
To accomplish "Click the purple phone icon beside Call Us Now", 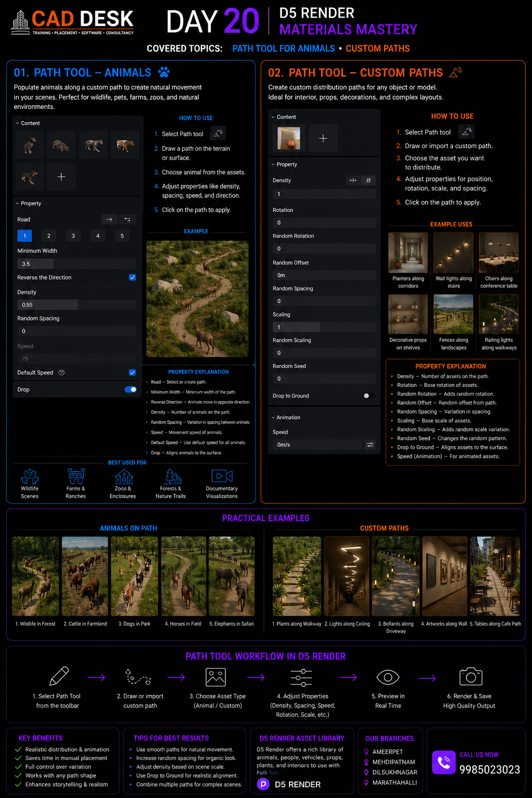I will pos(444,762).
